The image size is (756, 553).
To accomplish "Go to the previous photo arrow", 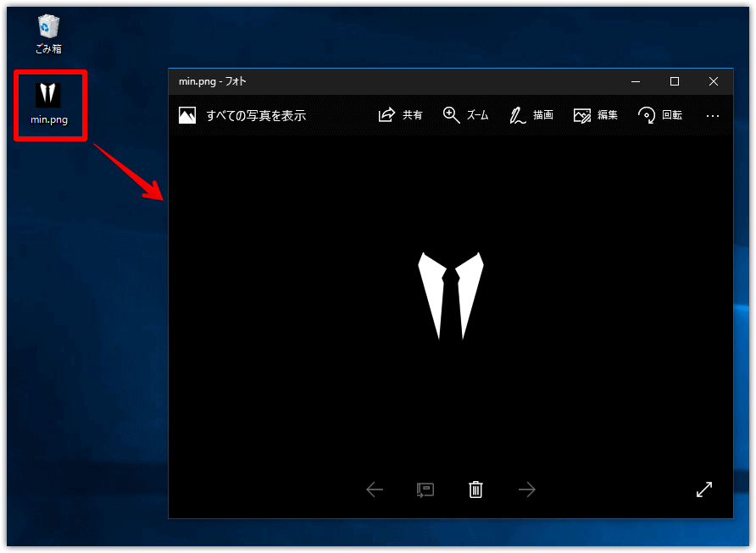I will [375, 489].
